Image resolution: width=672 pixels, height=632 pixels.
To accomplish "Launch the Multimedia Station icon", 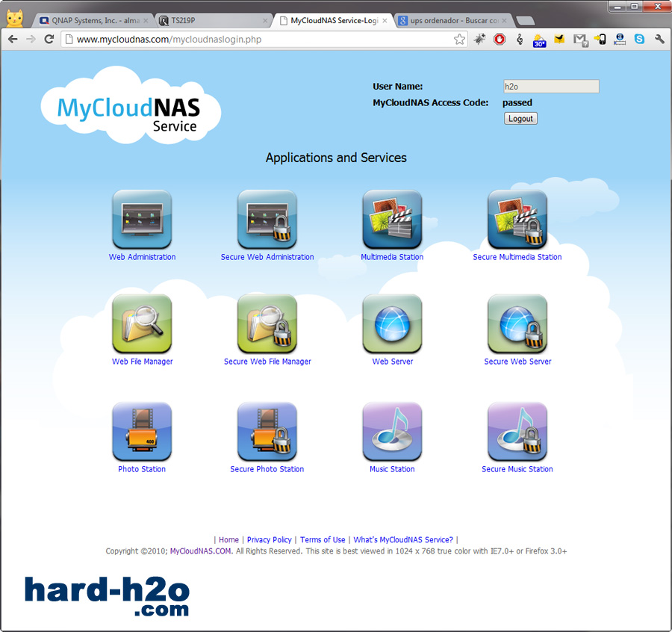I will coord(392,219).
